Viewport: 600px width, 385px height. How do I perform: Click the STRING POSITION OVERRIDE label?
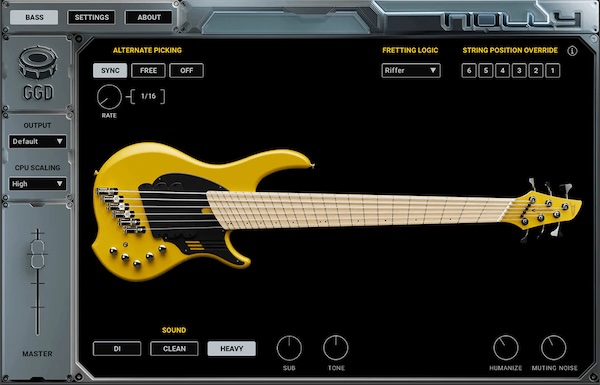click(x=510, y=50)
